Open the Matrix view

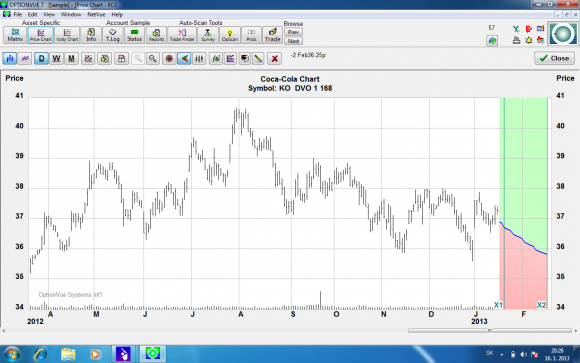click(15, 35)
